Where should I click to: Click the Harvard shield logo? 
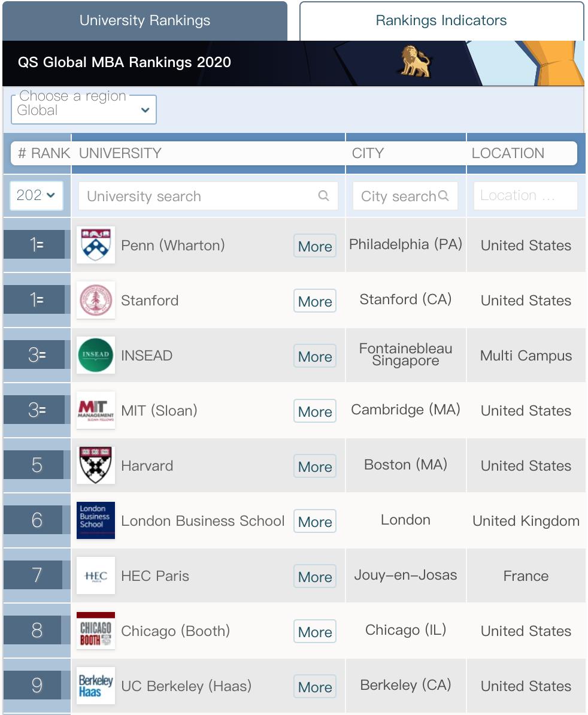[x=96, y=465]
